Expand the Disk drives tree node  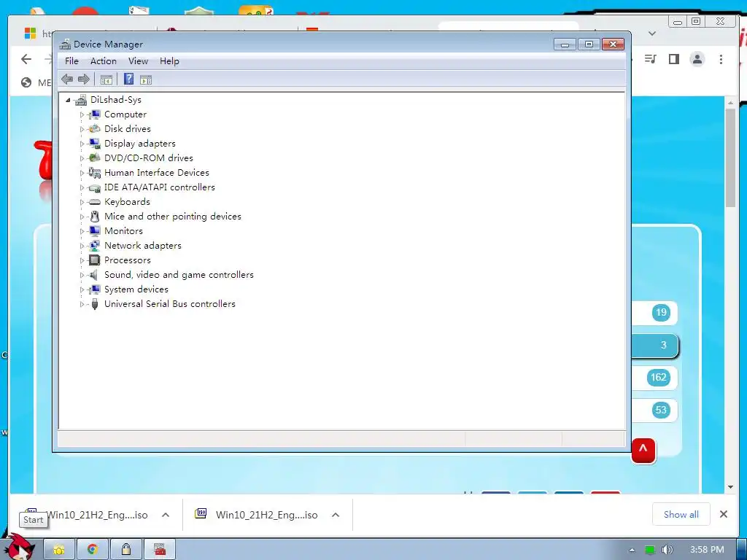tap(82, 129)
